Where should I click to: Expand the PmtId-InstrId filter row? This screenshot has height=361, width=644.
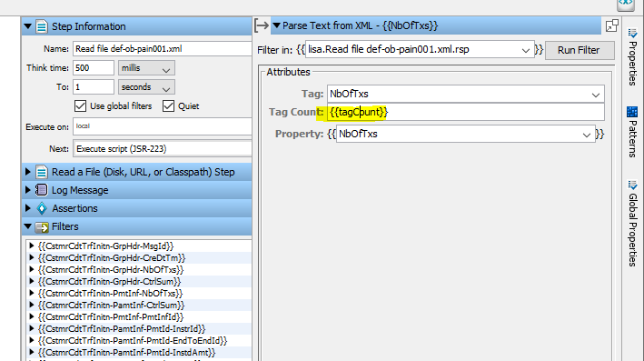click(31, 328)
